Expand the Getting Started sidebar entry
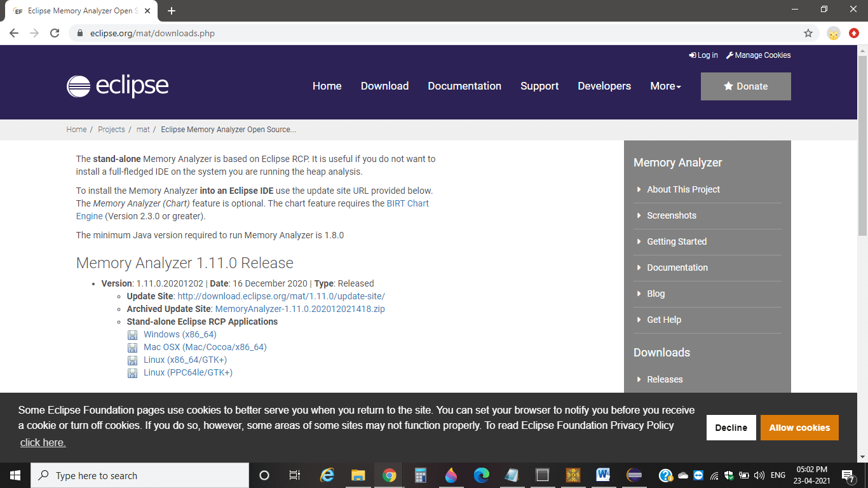Screen dimensions: 868x488 tap(677, 241)
